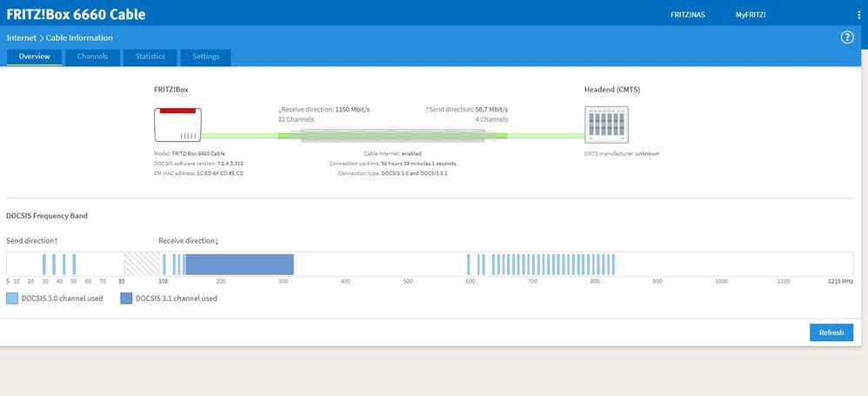Click the Receive direction label above band
The image size is (868, 396).
coord(189,241)
